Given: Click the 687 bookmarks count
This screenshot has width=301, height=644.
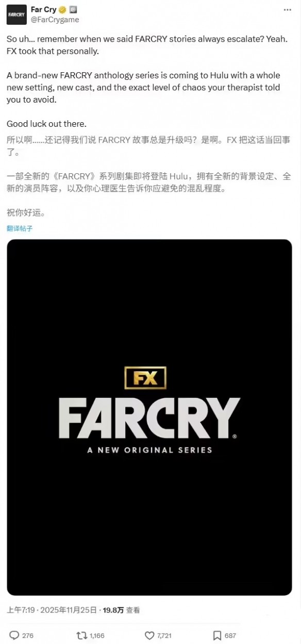Looking at the screenshot, I should click(x=230, y=636).
